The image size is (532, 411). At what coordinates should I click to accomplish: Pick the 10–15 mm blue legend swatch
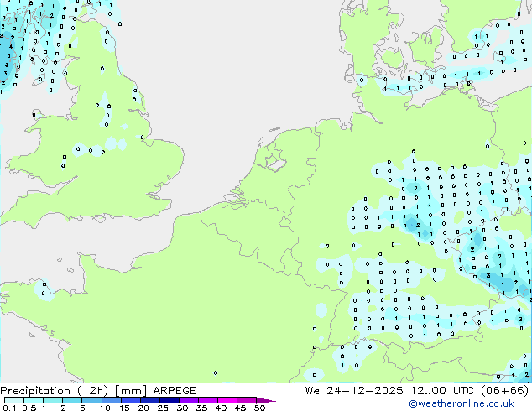point(111,400)
